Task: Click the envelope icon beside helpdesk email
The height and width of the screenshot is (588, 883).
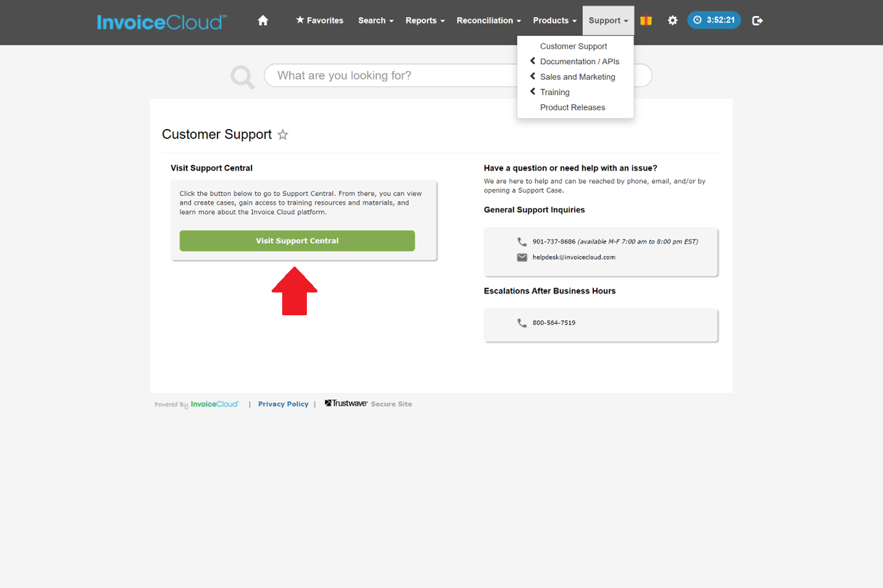Action: coord(522,257)
